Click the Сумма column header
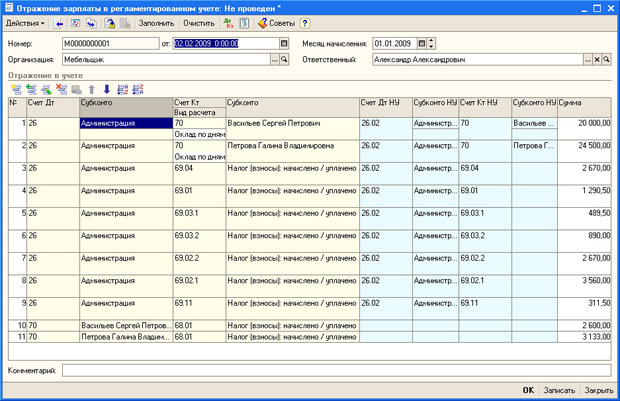620x401 pixels. 584,108
